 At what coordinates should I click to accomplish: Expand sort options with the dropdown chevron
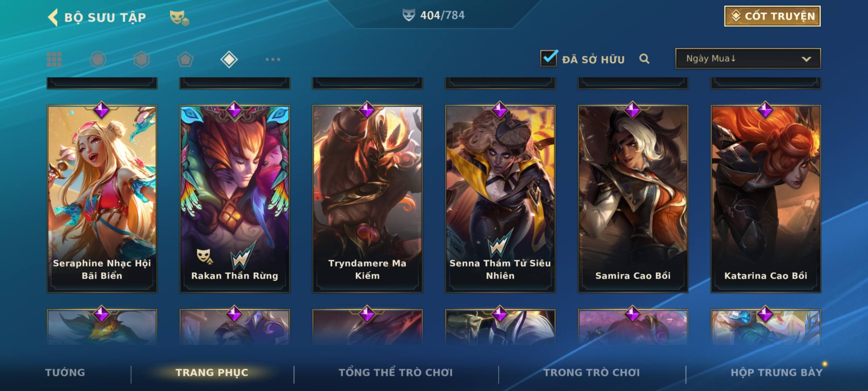[x=806, y=59]
